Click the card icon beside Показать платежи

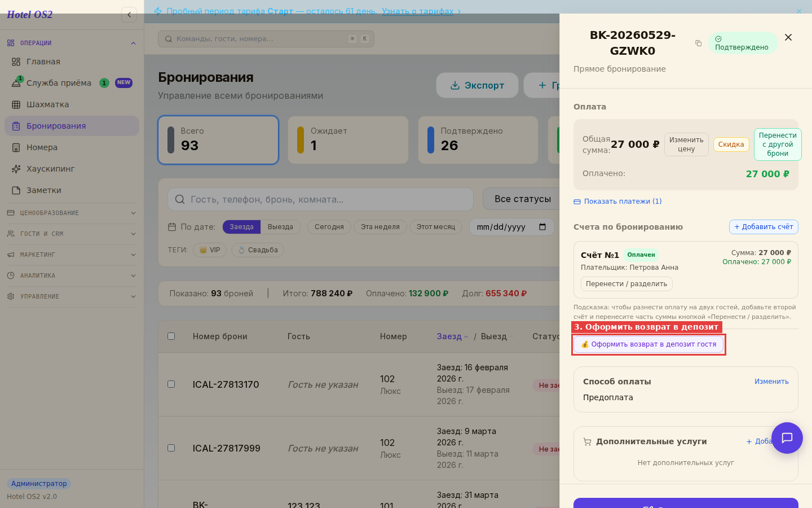(577, 202)
